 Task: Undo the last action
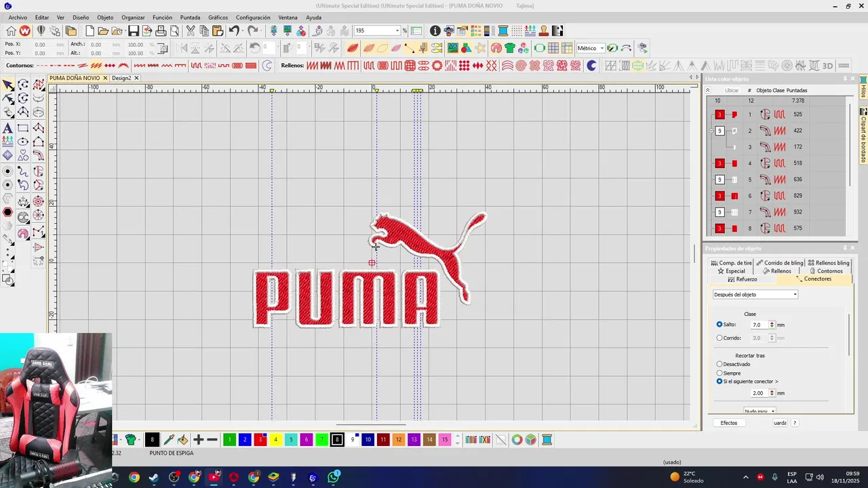(234, 30)
